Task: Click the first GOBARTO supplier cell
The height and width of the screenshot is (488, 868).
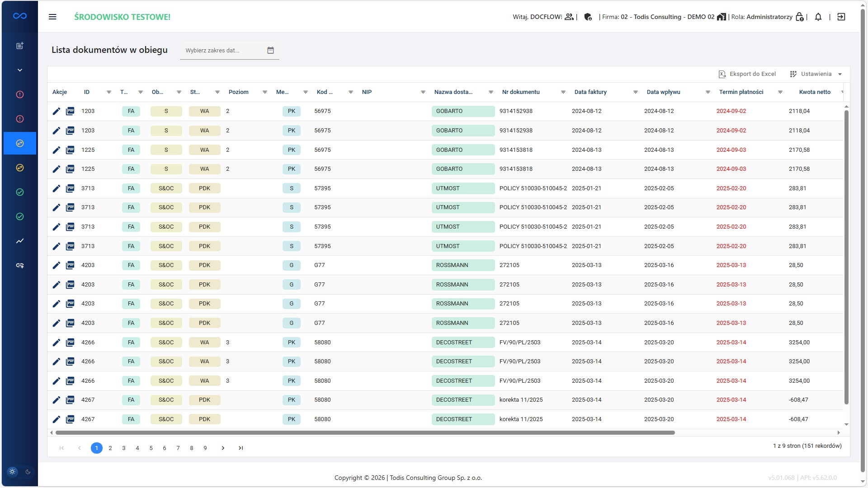Action: coord(463,111)
